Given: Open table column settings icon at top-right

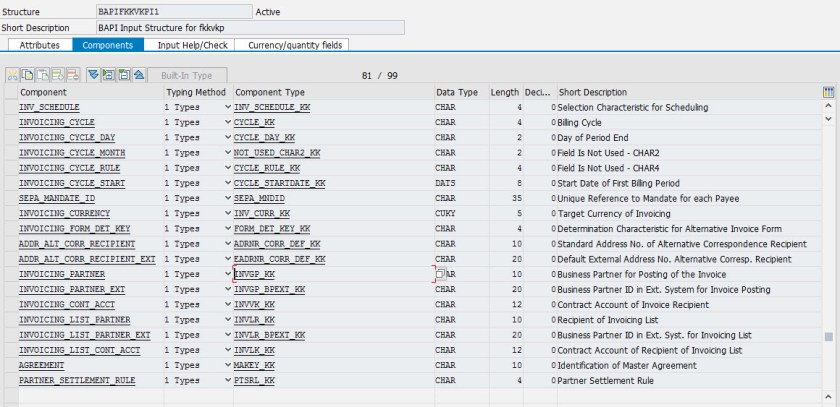Looking at the screenshot, I should pos(828,92).
